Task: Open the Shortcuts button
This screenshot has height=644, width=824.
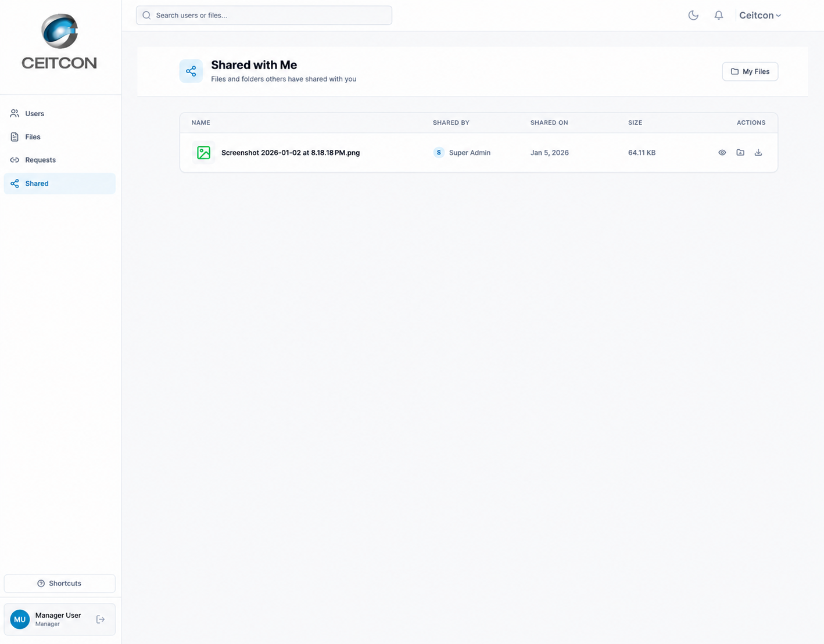Action: point(59,584)
